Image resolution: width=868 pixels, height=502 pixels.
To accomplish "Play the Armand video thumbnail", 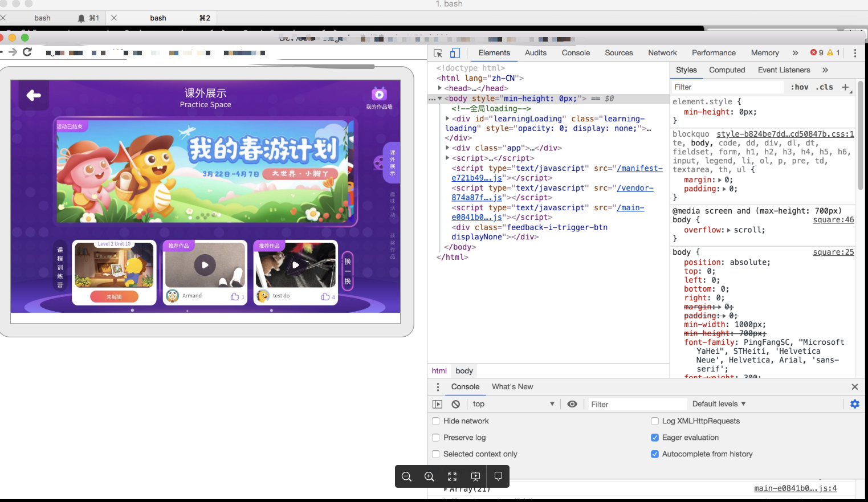I will pos(205,265).
